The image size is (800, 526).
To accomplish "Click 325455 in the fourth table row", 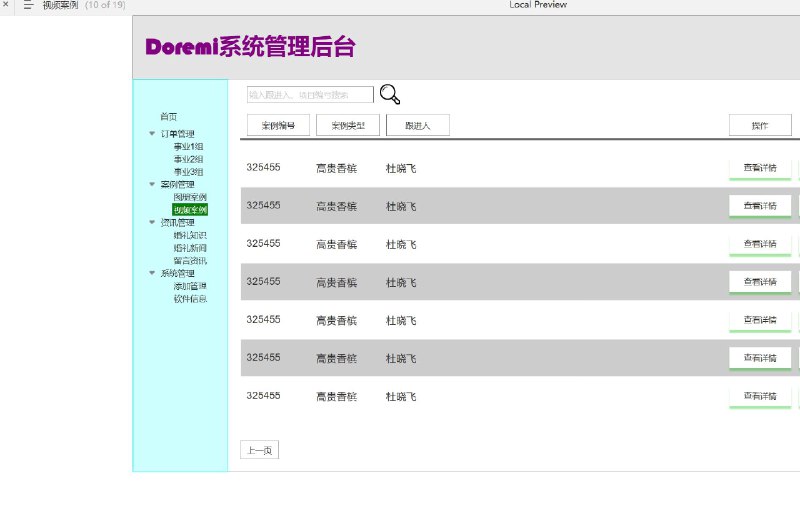I will (x=263, y=282).
